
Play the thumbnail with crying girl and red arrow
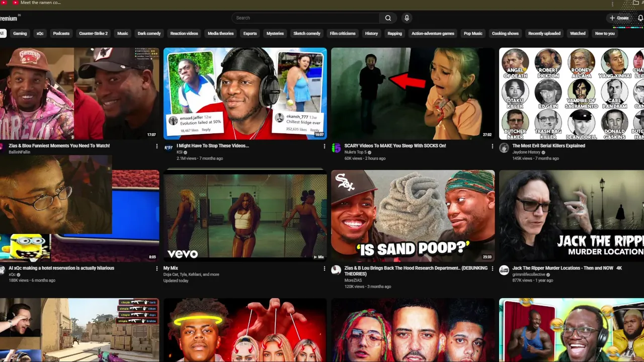pyautogui.click(x=413, y=94)
